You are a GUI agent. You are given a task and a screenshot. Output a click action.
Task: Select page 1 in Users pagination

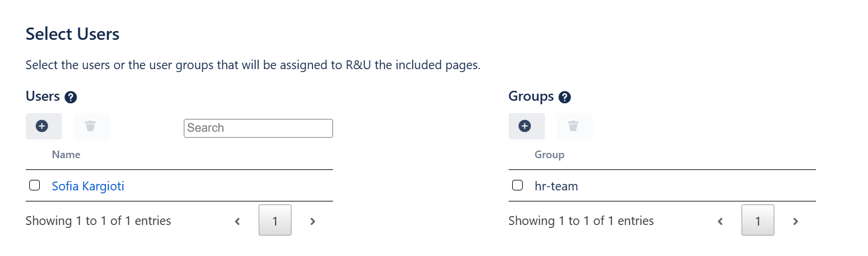tap(275, 221)
